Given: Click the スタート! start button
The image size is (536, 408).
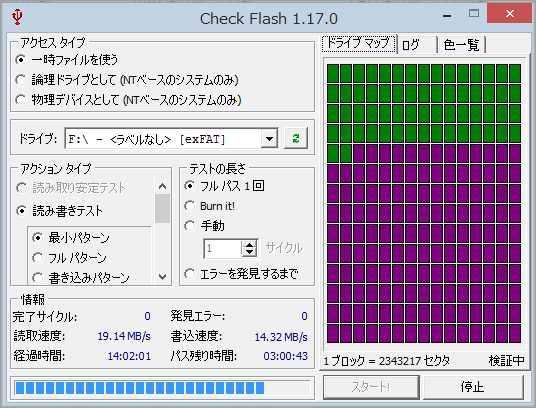Looking at the screenshot, I should coord(371,387).
